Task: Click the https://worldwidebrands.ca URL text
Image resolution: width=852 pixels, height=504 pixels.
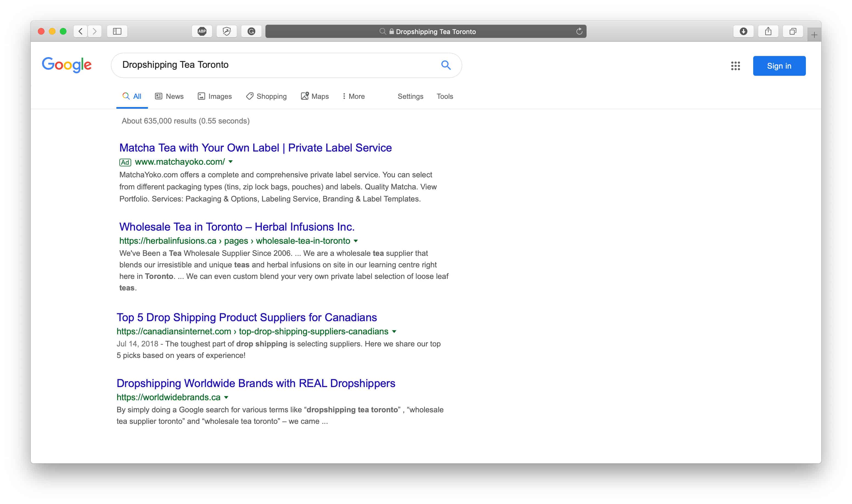Action: click(x=169, y=397)
